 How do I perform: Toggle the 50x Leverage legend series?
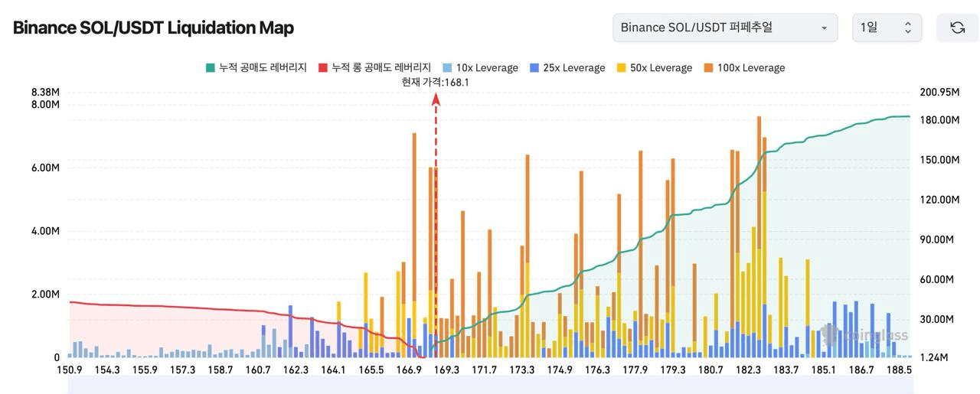pyautogui.click(x=654, y=67)
